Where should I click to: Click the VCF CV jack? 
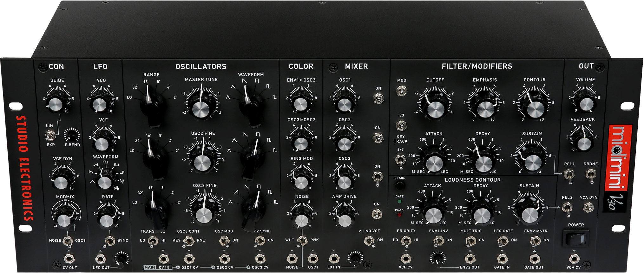(x=405, y=258)
